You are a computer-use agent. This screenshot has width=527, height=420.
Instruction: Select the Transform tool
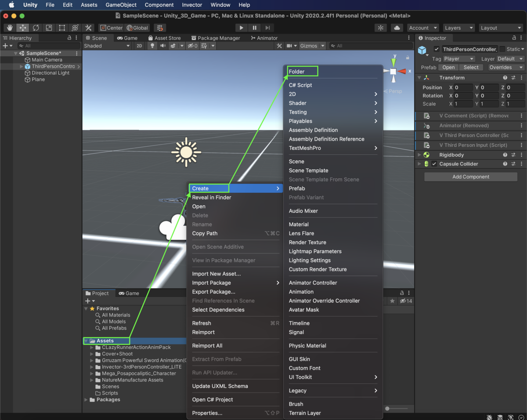click(x=75, y=28)
